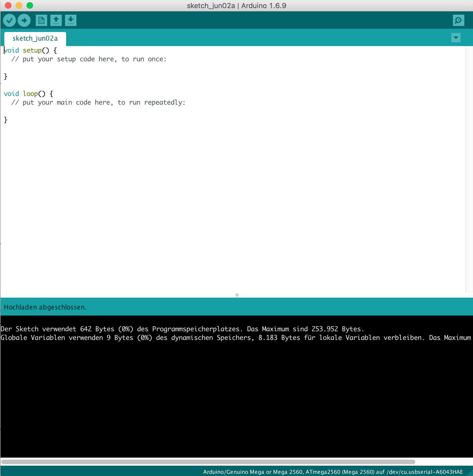Click the 'Hochladen abgeschlossen.' status message

click(x=45, y=307)
